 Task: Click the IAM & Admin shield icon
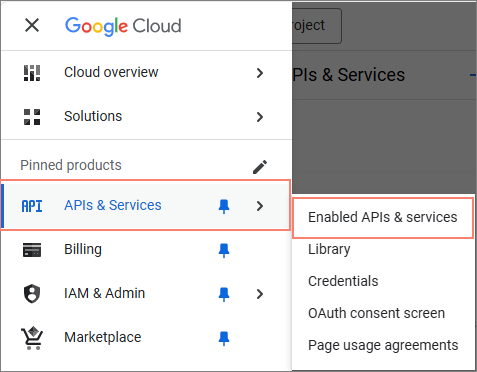click(32, 294)
